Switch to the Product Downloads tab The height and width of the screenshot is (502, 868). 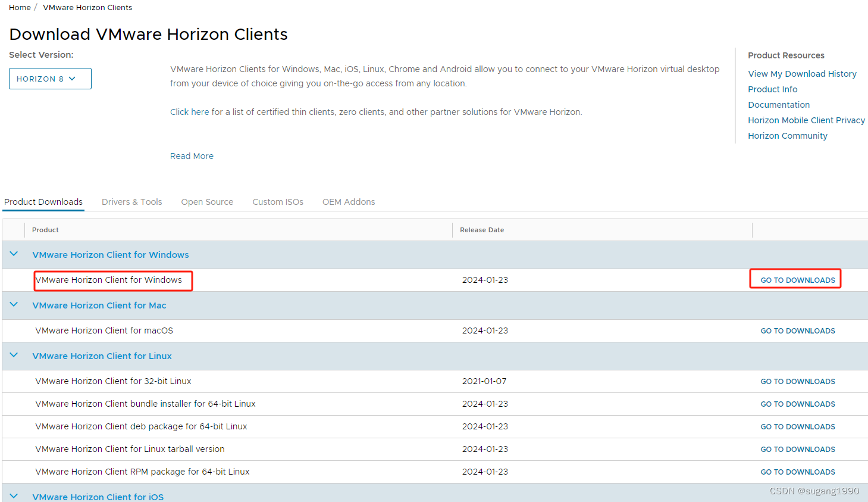click(43, 202)
